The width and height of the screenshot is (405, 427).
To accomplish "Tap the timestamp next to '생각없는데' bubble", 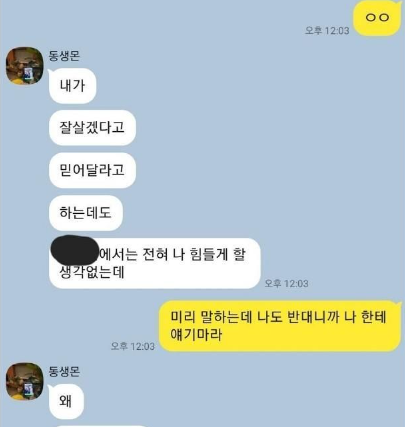I will [286, 284].
